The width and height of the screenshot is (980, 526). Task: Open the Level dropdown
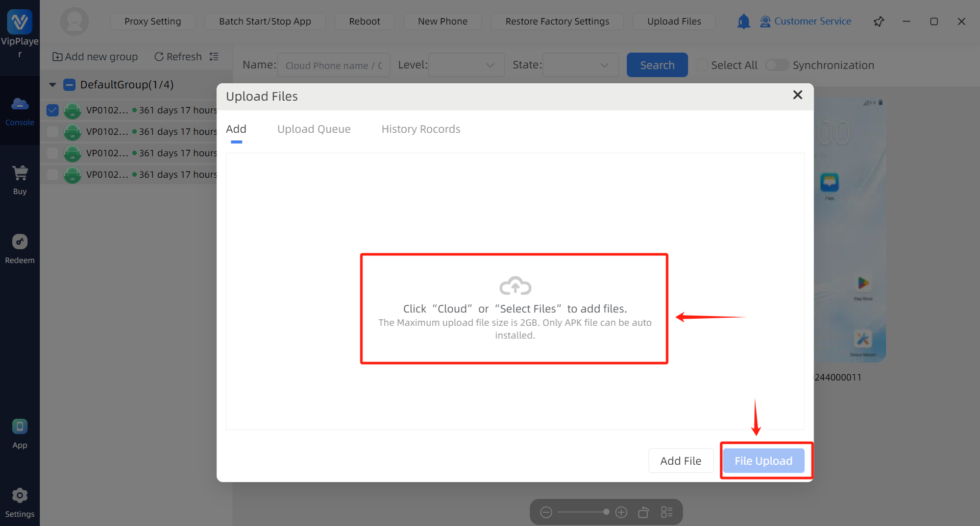pyautogui.click(x=466, y=65)
